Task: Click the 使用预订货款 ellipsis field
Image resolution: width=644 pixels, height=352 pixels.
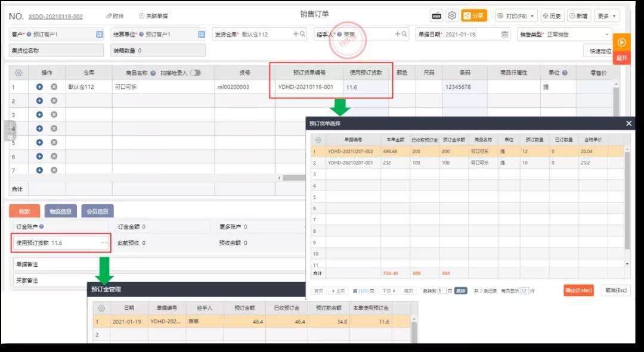Action: [x=61, y=243]
